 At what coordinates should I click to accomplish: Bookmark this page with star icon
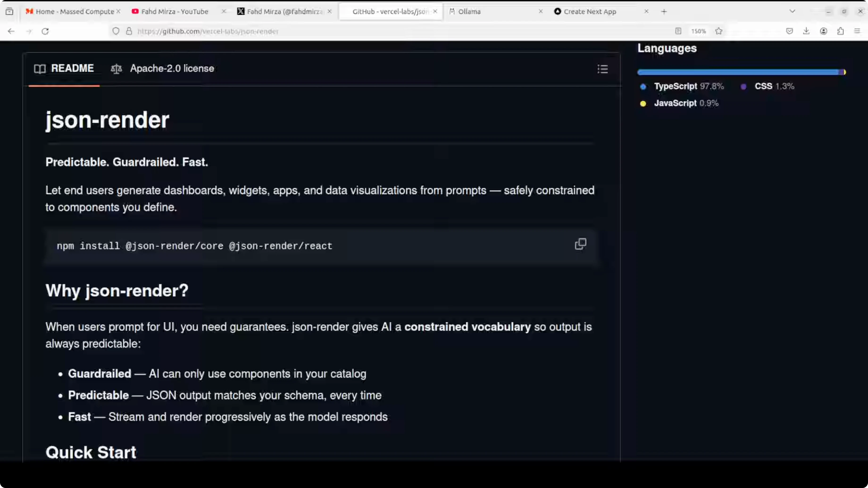[718, 31]
